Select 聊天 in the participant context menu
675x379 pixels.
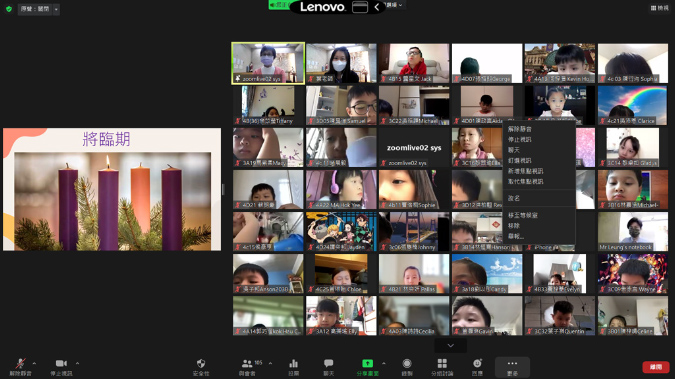tap(514, 150)
